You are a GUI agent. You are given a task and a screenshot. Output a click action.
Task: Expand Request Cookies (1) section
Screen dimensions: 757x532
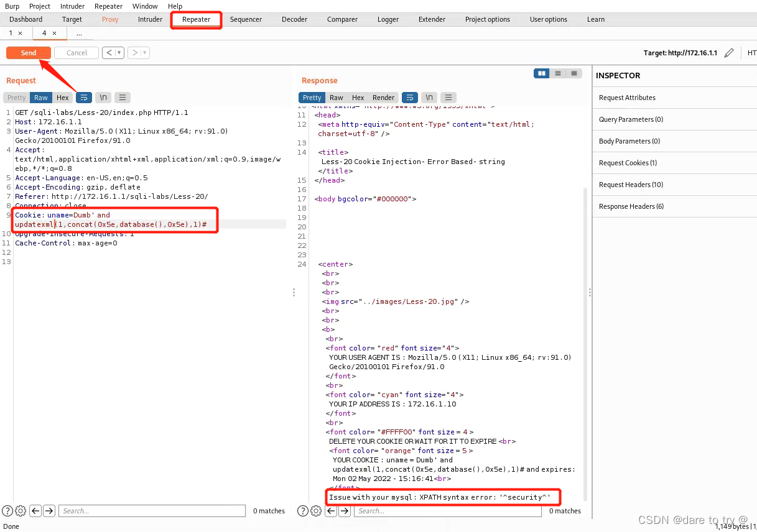(674, 163)
